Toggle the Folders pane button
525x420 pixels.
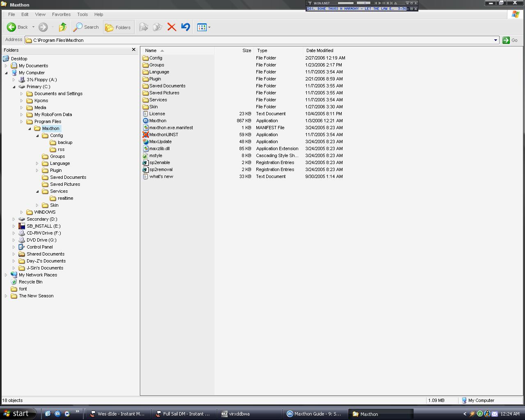coord(118,27)
